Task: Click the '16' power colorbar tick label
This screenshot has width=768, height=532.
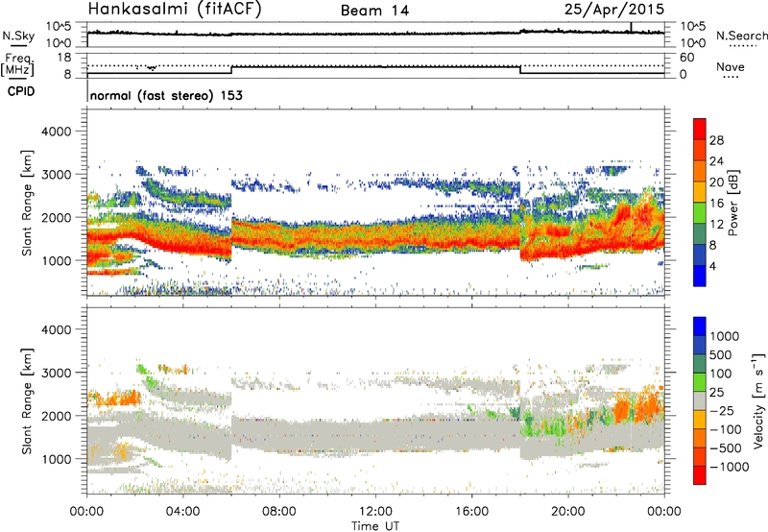Action: [x=716, y=204]
